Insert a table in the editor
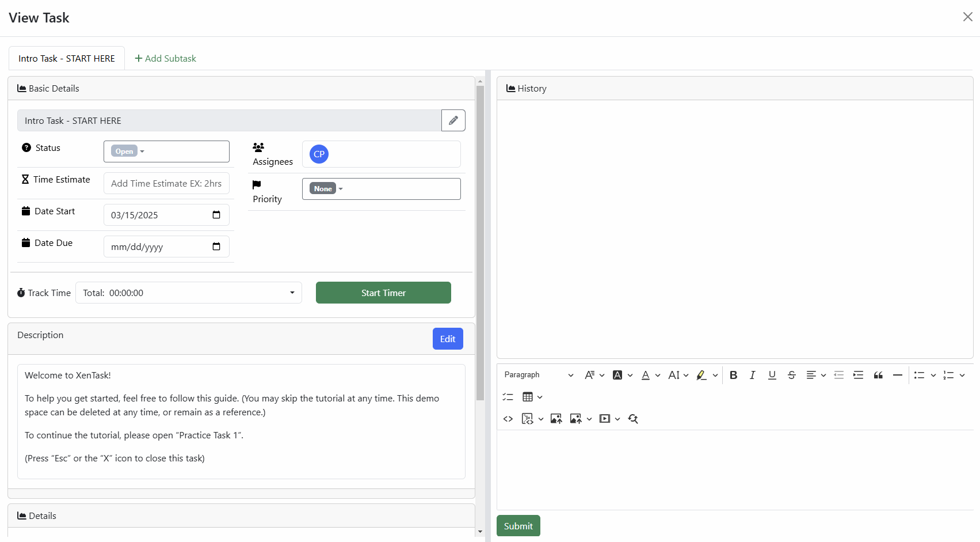This screenshot has width=980, height=542. coord(528,397)
